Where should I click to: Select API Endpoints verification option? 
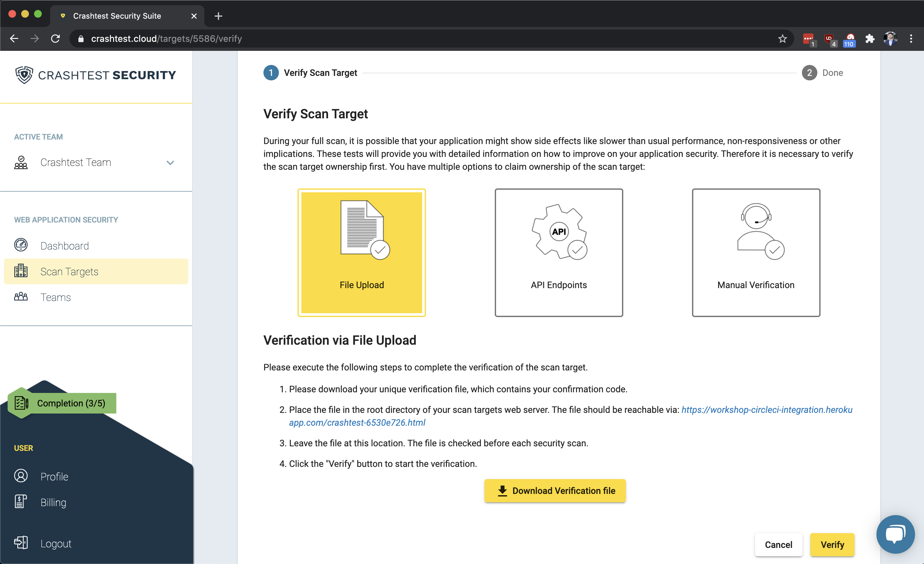point(559,252)
